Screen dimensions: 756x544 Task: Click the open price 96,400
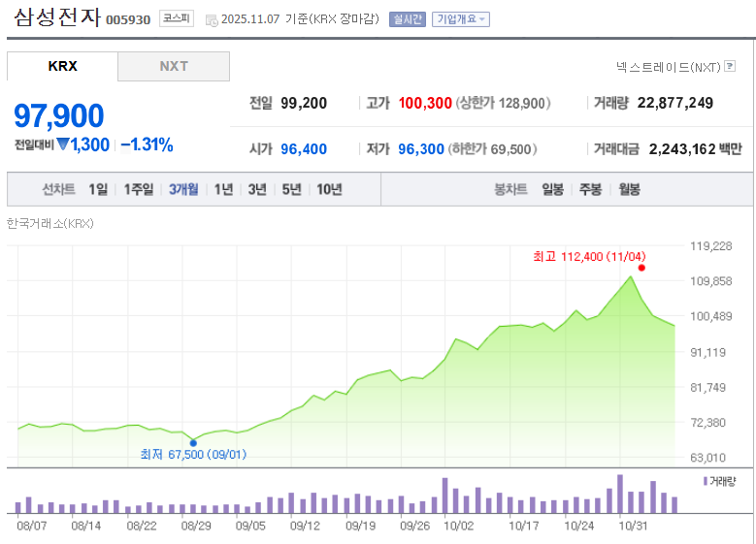(x=304, y=149)
